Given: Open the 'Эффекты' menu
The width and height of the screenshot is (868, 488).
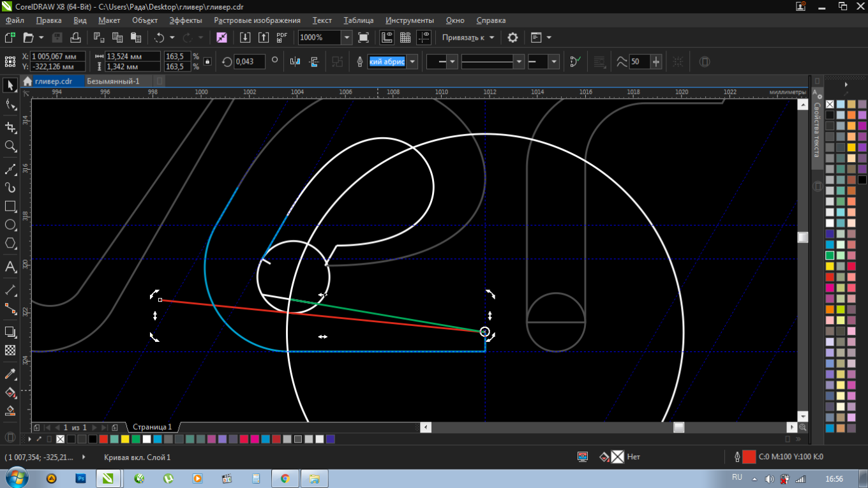Looking at the screenshot, I should [x=186, y=20].
